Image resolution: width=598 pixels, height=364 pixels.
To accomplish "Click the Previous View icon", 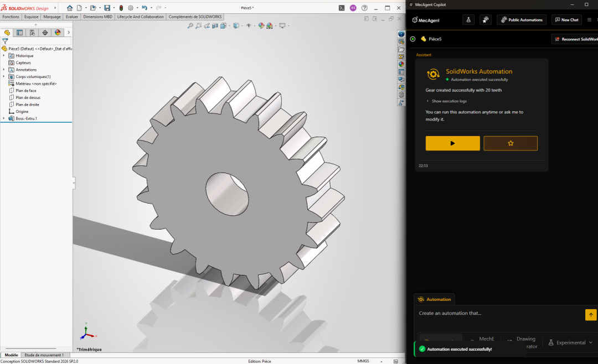I will [207, 25].
